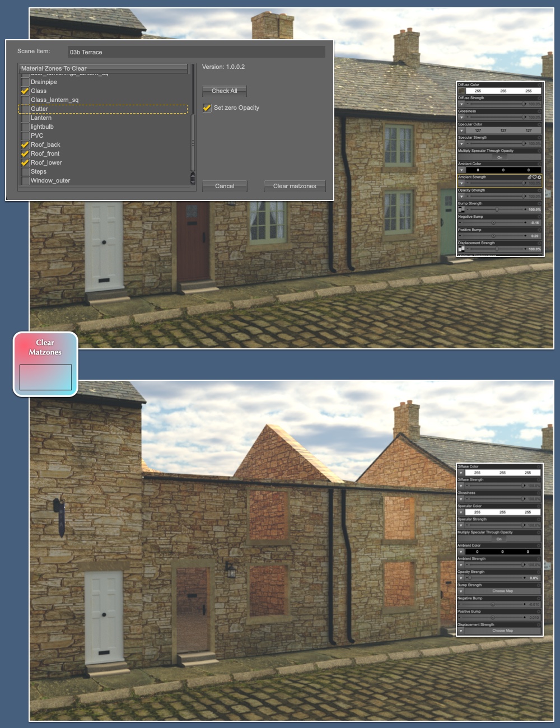Image resolution: width=560 pixels, height=728 pixels.
Task: Click the Clear Matzones script icon
Action: [x=45, y=364]
